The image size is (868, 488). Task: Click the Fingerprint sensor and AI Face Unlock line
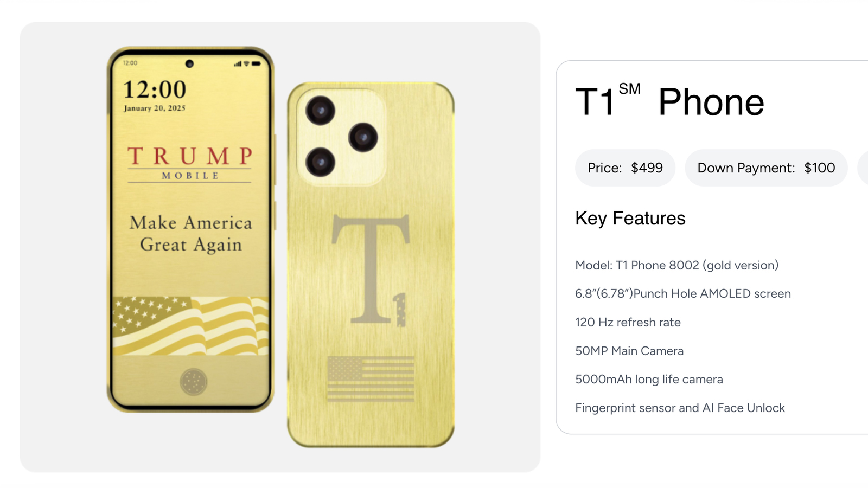680,408
